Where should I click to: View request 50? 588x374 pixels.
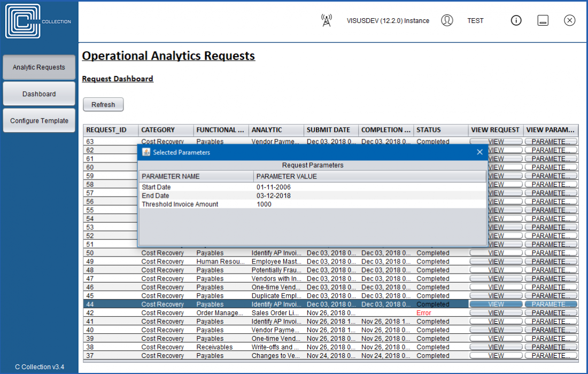click(x=496, y=253)
